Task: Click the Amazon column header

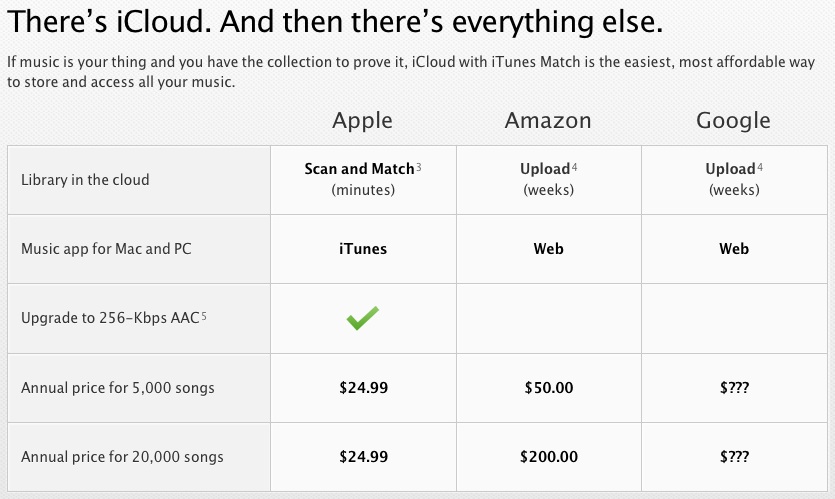Action: coord(548,120)
